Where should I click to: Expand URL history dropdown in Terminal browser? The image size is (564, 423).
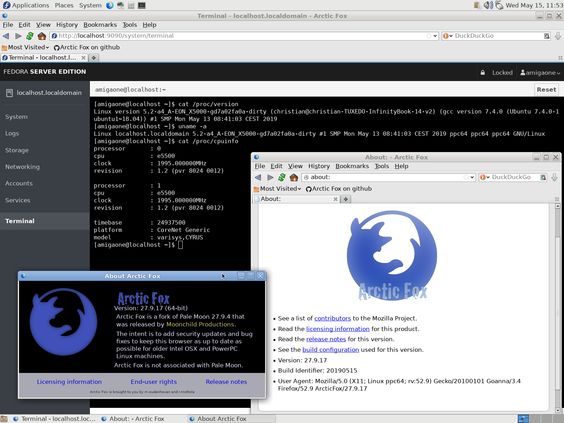click(x=435, y=36)
